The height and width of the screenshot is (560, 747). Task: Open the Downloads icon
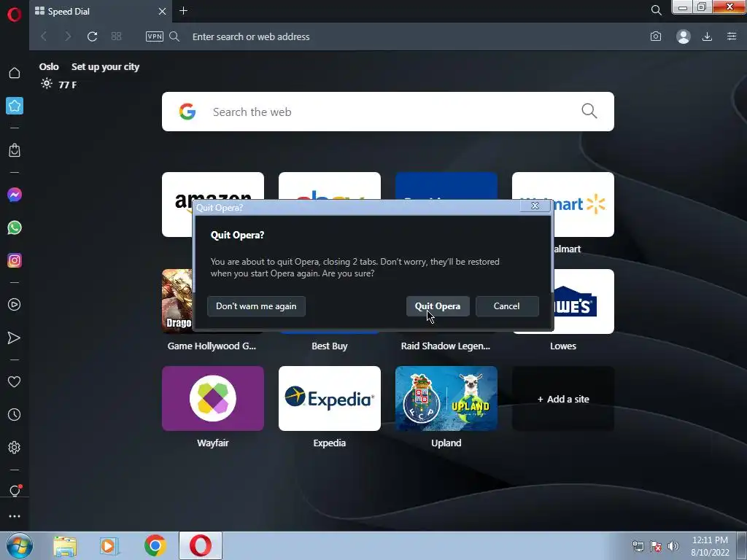(x=707, y=36)
